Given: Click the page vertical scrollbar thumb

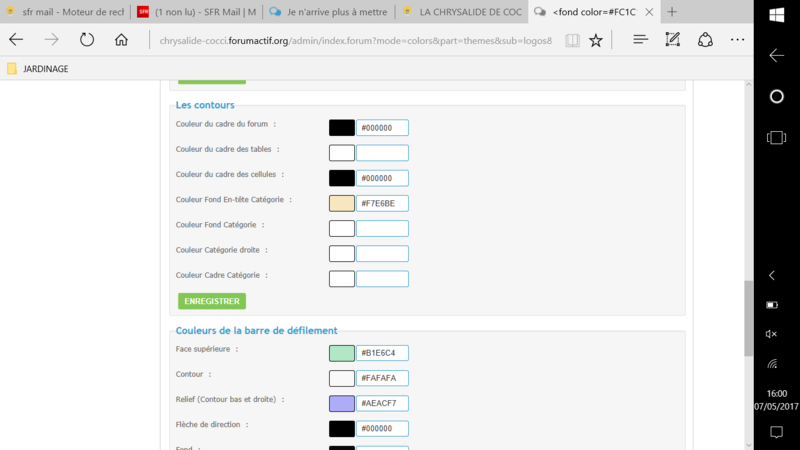Looking at the screenshot, I should pos(748,318).
